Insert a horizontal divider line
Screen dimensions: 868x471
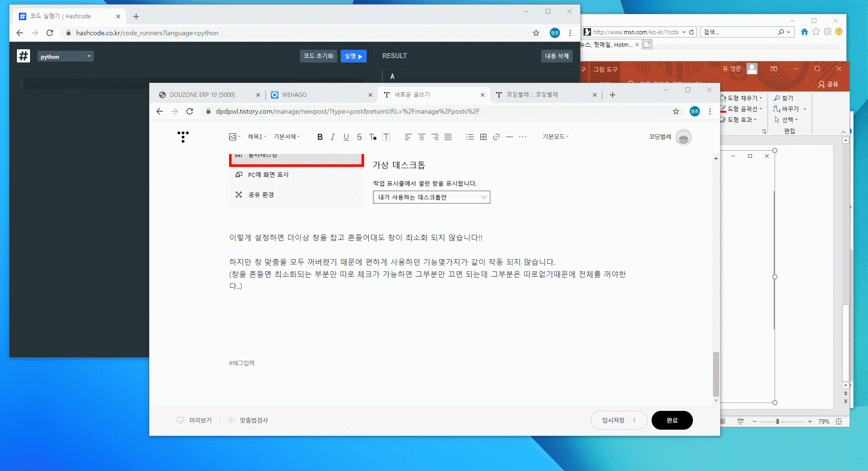[509, 137]
